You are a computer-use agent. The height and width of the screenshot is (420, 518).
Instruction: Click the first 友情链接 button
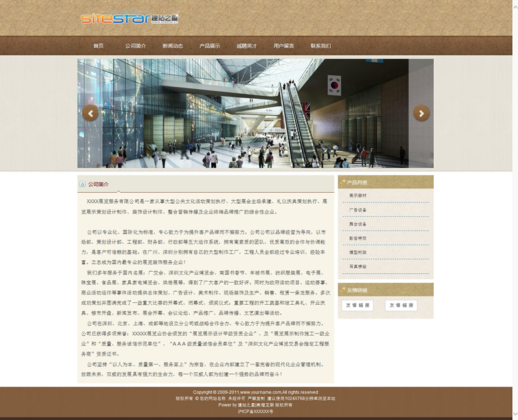(x=357, y=305)
